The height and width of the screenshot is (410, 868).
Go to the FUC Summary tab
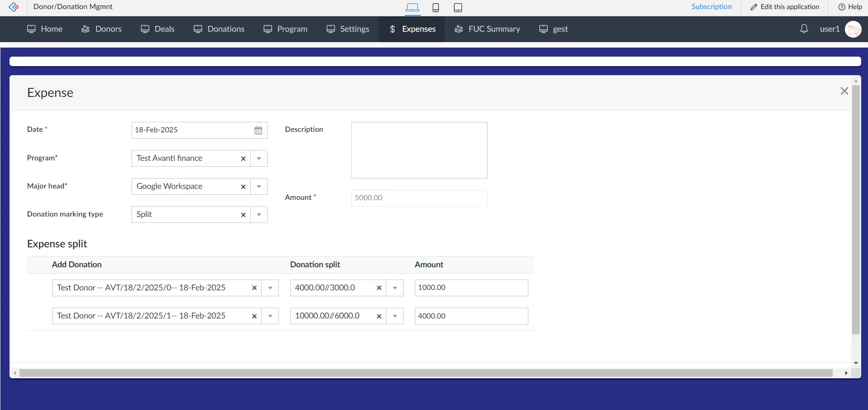pyautogui.click(x=488, y=29)
